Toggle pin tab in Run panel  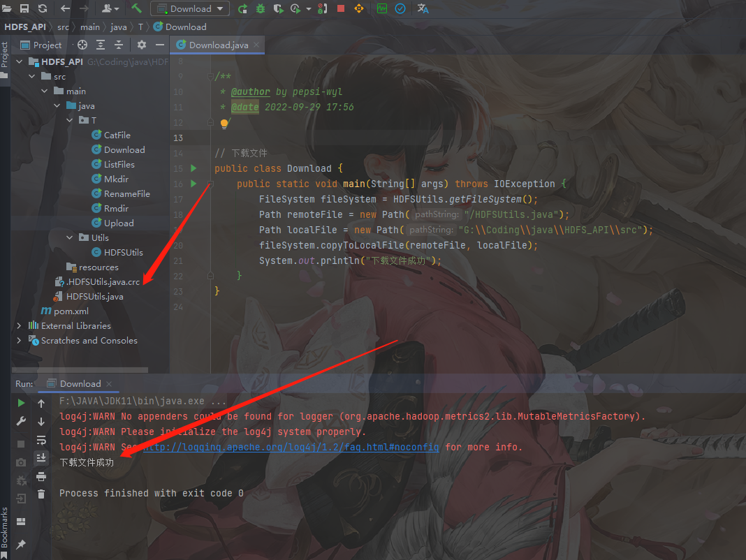[21, 544]
